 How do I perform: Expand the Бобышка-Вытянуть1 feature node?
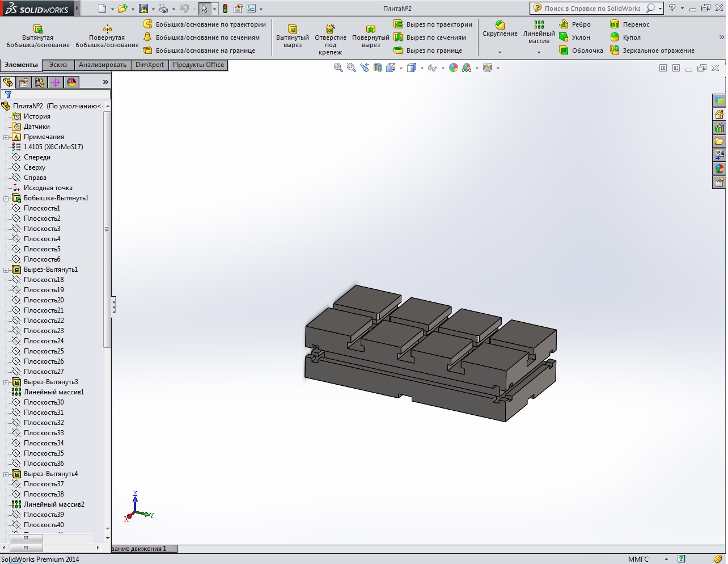click(x=6, y=198)
